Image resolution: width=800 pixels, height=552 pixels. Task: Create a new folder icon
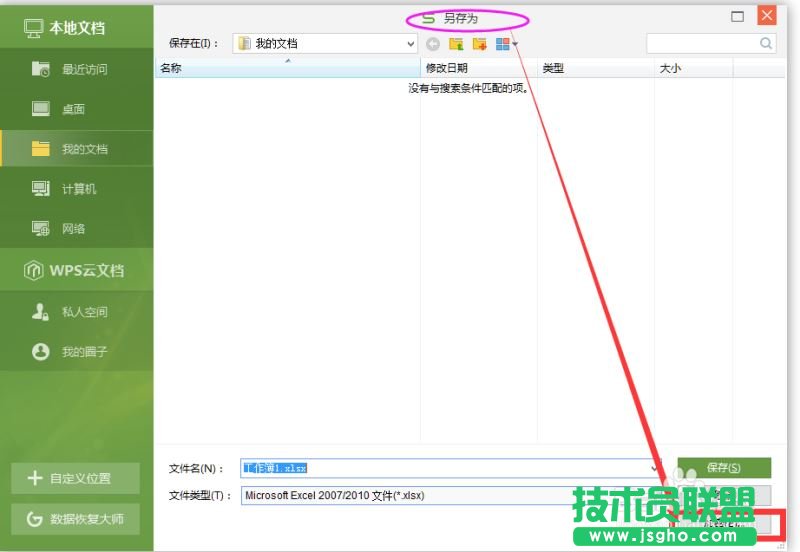coord(480,44)
